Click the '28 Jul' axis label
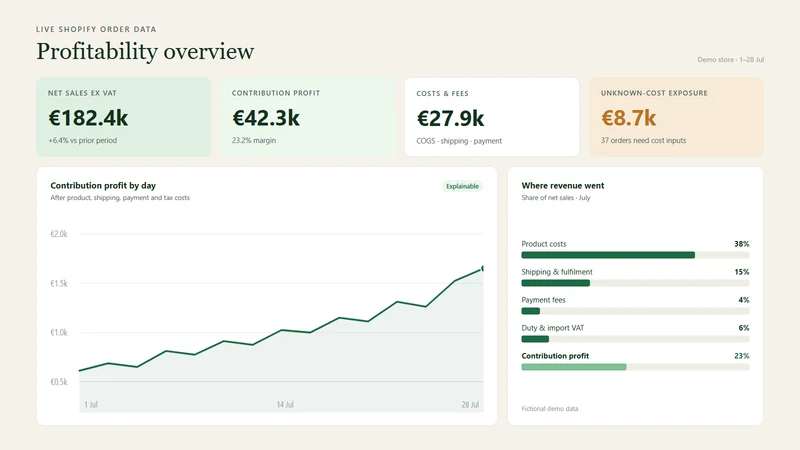This screenshot has width=800, height=450. click(x=470, y=405)
